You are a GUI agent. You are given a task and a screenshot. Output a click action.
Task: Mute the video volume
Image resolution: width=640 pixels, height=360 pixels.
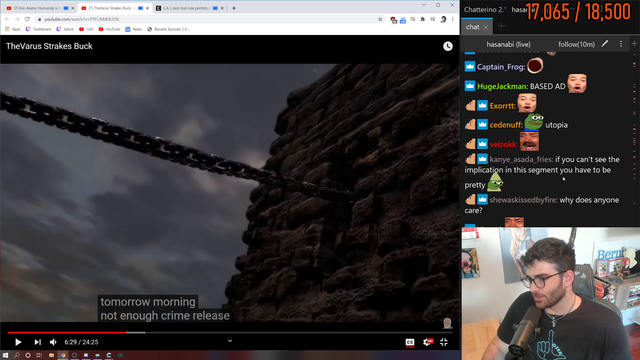(53, 342)
